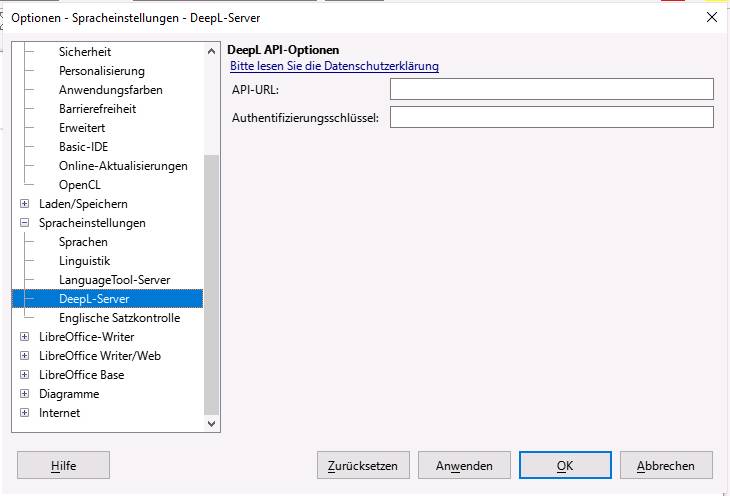The width and height of the screenshot is (730, 496).
Task: Select LanguageTool-Server entry
Action: [115, 280]
